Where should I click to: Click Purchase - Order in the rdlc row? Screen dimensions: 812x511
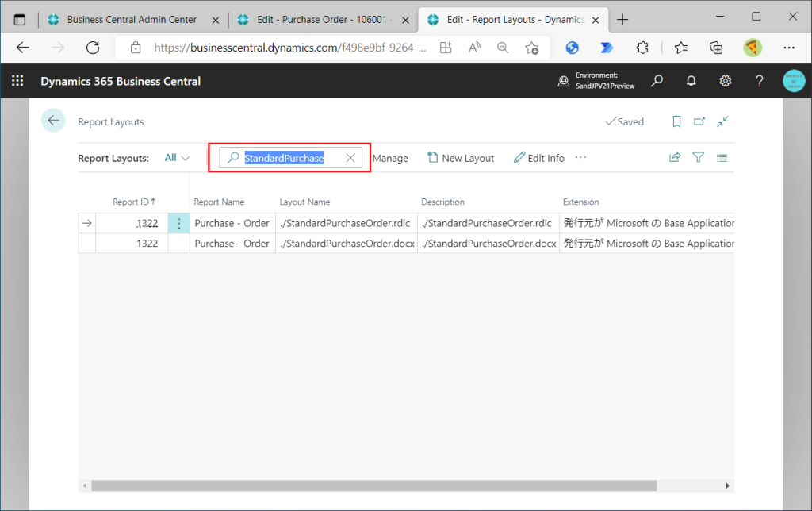coord(232,224)
